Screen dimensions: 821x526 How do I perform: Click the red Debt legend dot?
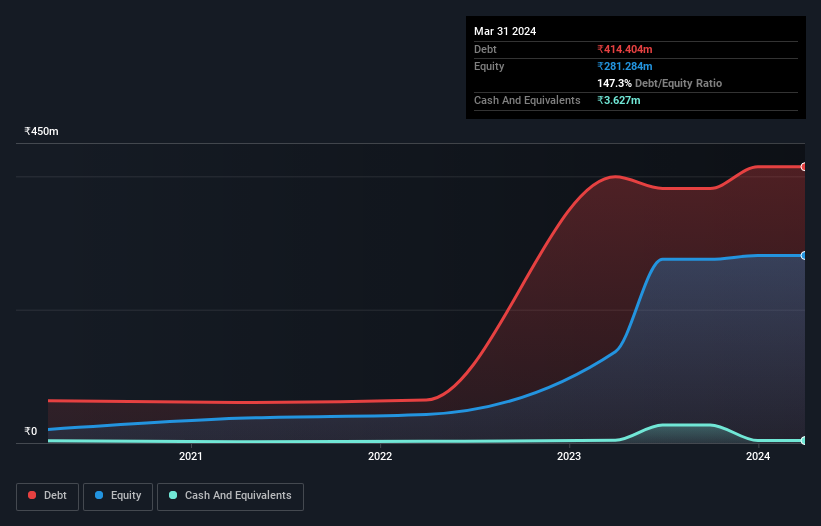pos(32,495)
